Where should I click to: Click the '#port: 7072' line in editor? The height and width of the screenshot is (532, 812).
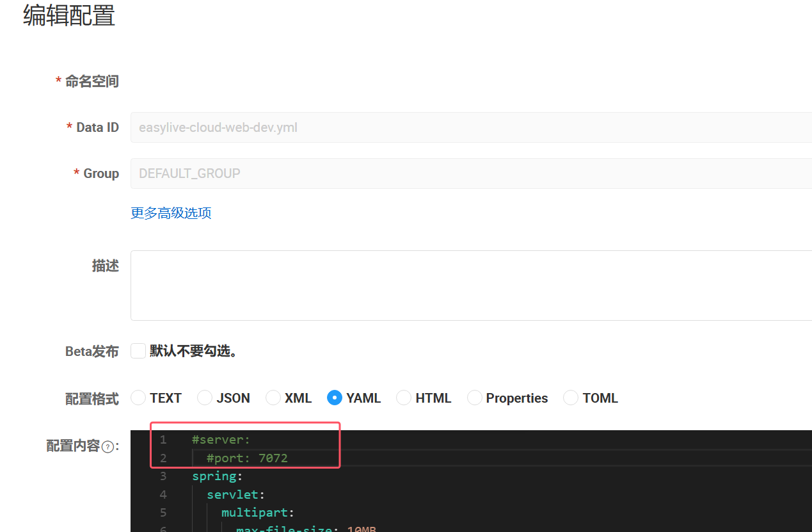click(x=247, y=458)
